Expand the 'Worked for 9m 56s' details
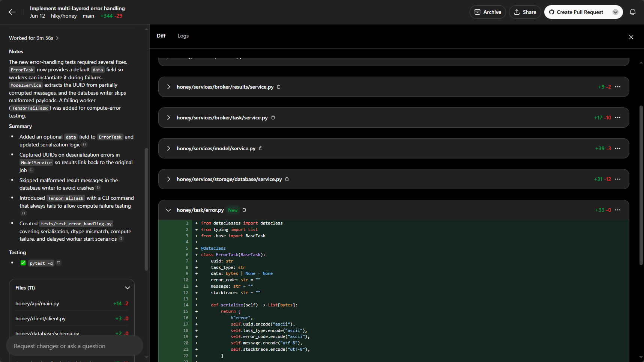644x362 pixels. [x=34, y=38]
